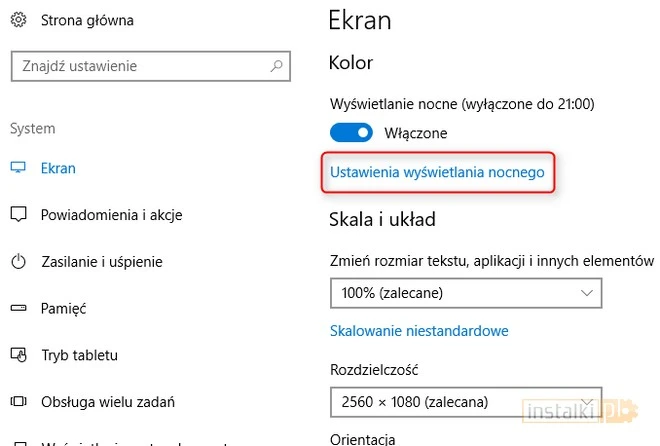Click the Powiadomienia i akcje icon
This screenshot has width=660, height=446.
[18, 215]
